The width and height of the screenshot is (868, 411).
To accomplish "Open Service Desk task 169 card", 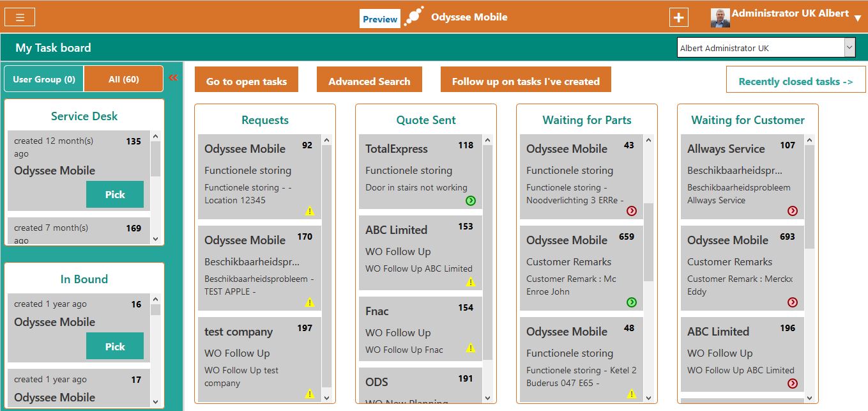I will tap(79, 231).
